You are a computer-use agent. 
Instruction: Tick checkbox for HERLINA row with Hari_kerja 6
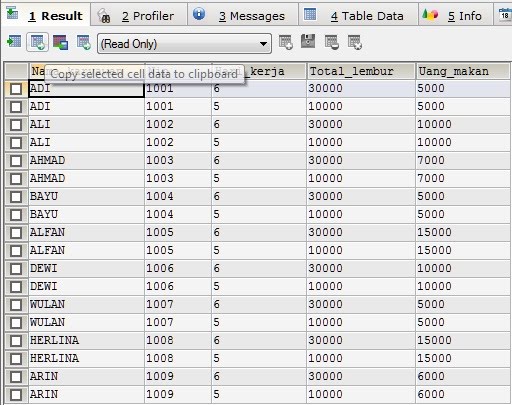click(x=16, y=341)
